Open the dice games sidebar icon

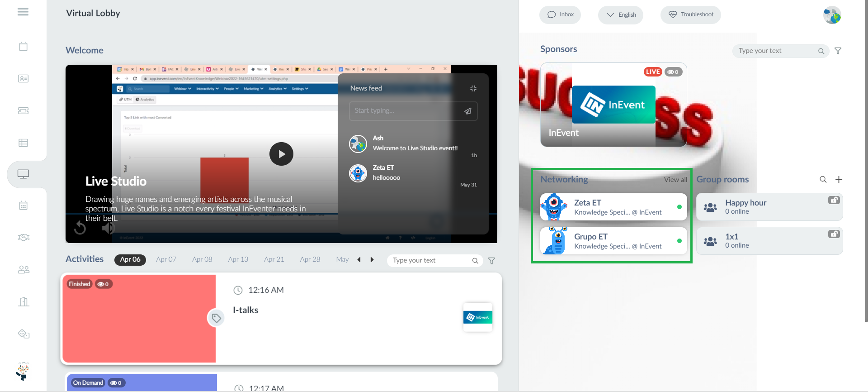[x=24, y=334]
